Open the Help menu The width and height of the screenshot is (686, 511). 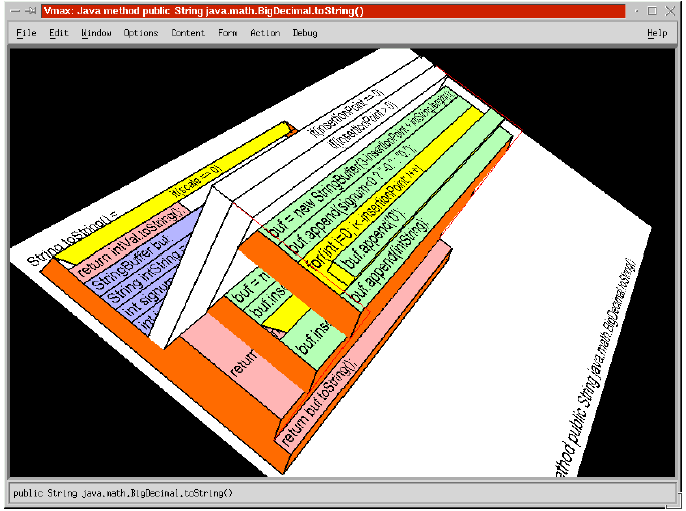(x=657, y=33)
